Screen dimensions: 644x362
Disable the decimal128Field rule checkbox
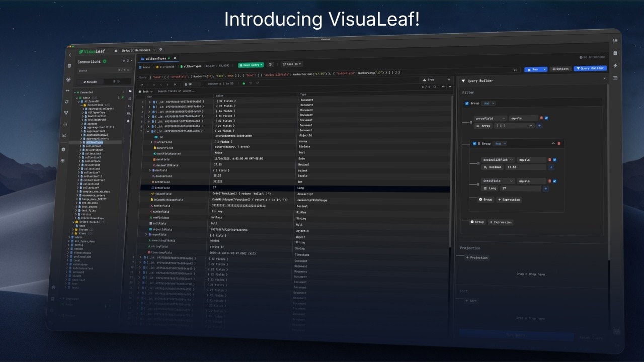[x=554, y=160]
